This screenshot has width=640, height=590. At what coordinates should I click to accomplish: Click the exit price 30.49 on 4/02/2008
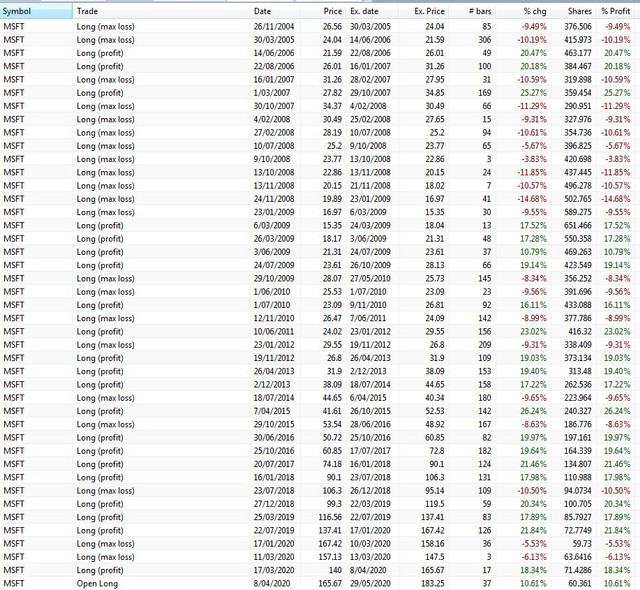click(x=435, y=106)
